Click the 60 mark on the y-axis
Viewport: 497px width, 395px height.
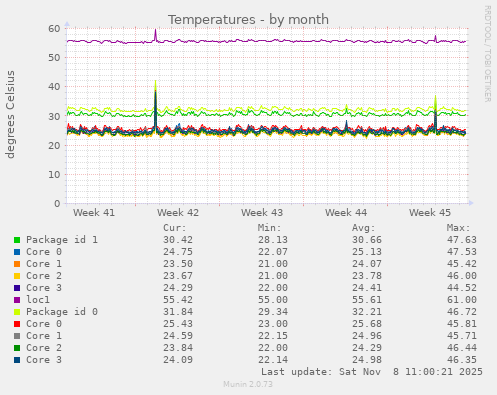point(54,28)
